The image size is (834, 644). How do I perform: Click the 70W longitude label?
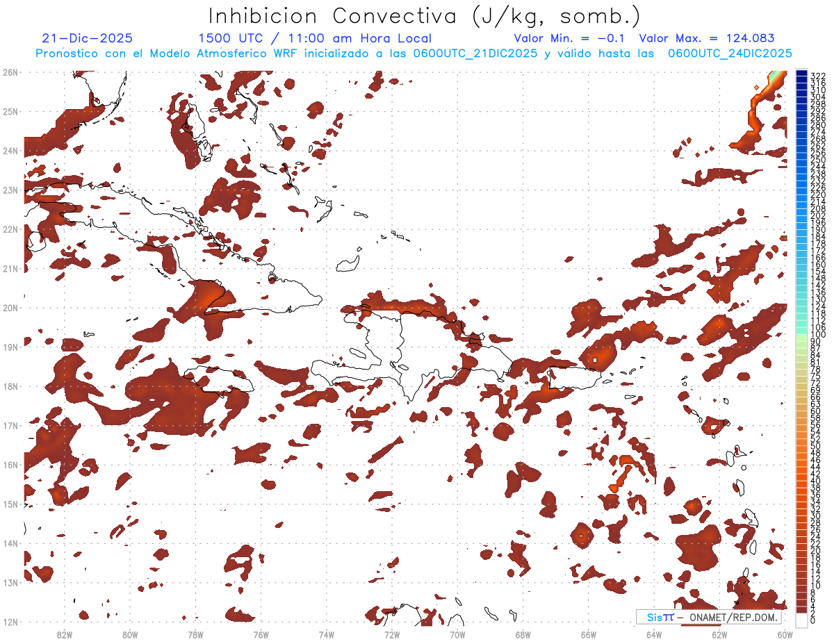[x=457, y=634]
